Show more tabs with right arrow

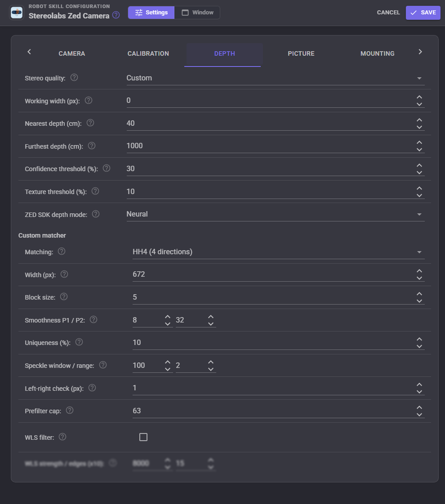pyautogui.click(x=420, y=52)
